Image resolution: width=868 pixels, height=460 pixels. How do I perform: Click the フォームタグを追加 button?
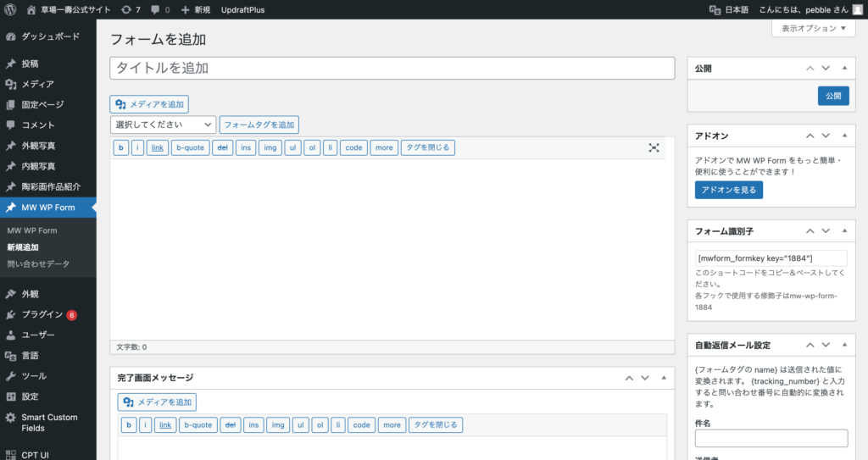click(259, 125)
